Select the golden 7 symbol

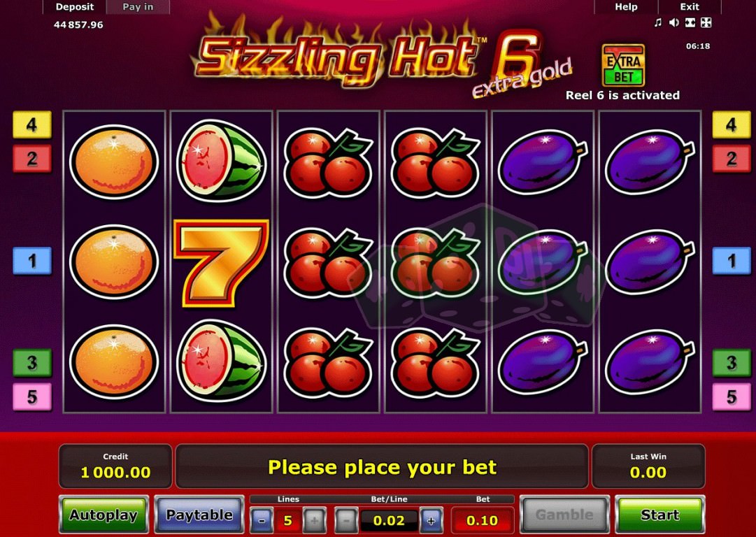point(221,263)
